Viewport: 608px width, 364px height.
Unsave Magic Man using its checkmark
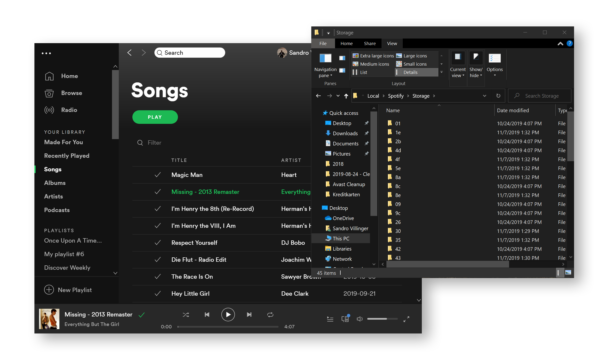[158, 175]
